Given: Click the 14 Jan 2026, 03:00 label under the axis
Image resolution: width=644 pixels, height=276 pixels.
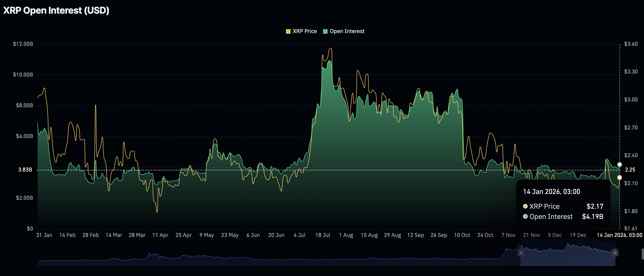Looking at the screenshot, I should 620,235.
